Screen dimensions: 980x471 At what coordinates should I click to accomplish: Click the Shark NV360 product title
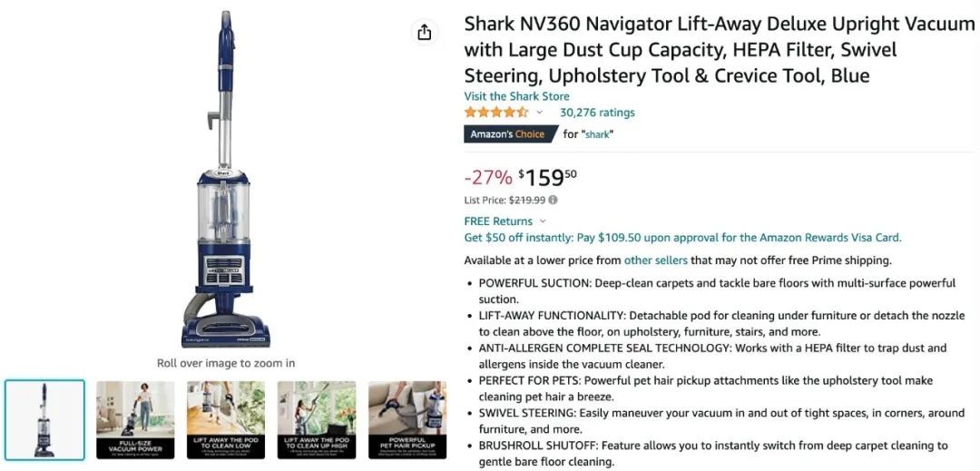719,50
